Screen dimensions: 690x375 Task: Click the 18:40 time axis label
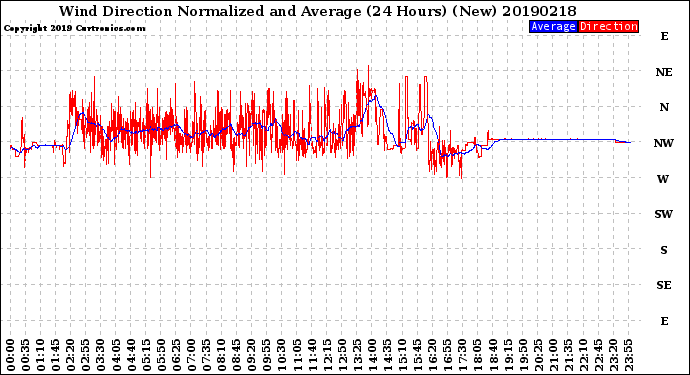(492, 355)
